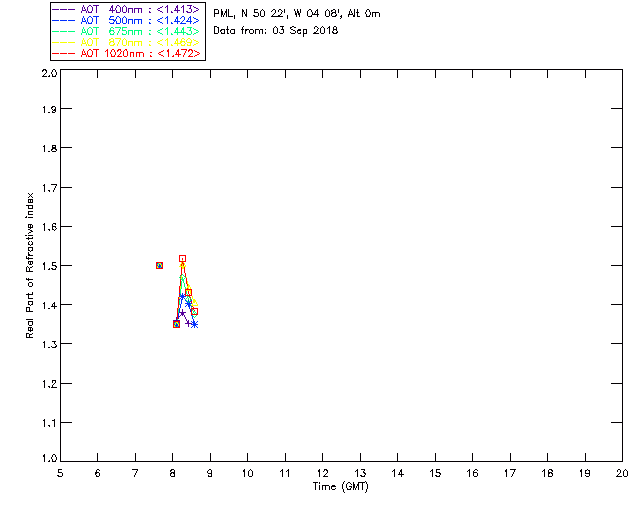Click the isolated data marker at refractive index 1.5
Image resolution: width=640 pixels, height=512 pixels.
(160, 265)
